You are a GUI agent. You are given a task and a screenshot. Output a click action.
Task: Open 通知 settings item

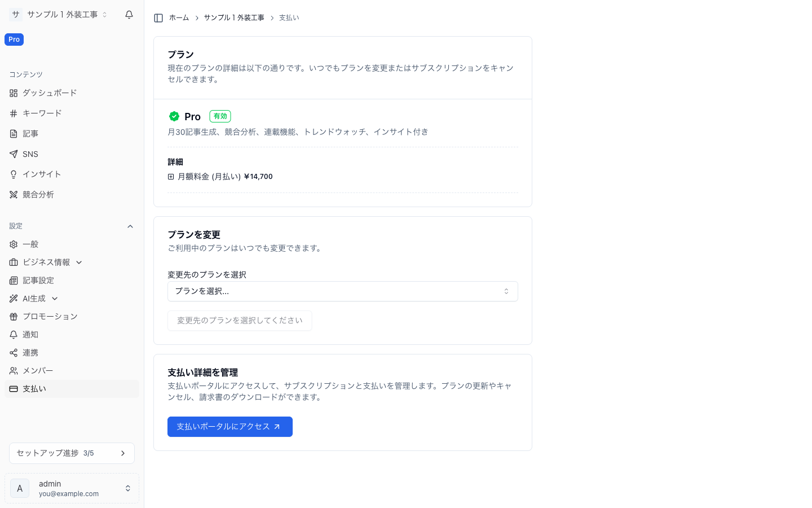72,335
